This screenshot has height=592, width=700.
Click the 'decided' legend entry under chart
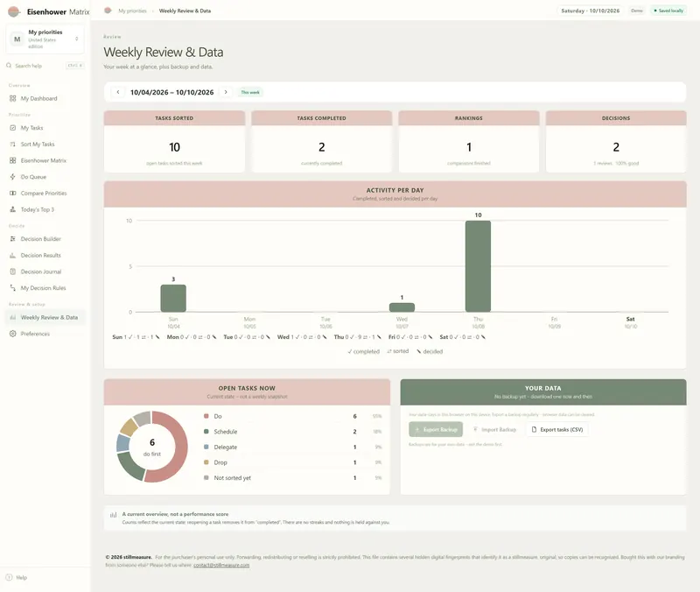430,352
